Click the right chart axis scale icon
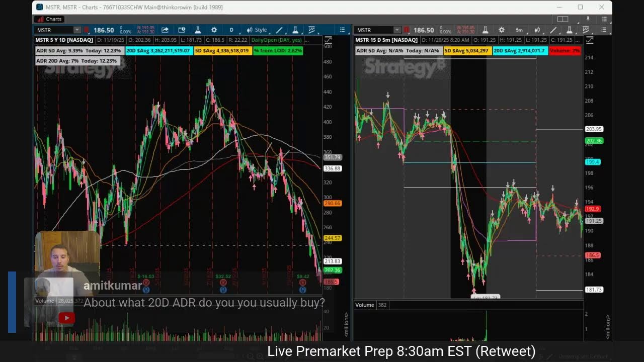Image resolution: width=644 pixels, height=362 pixels. 590,40
